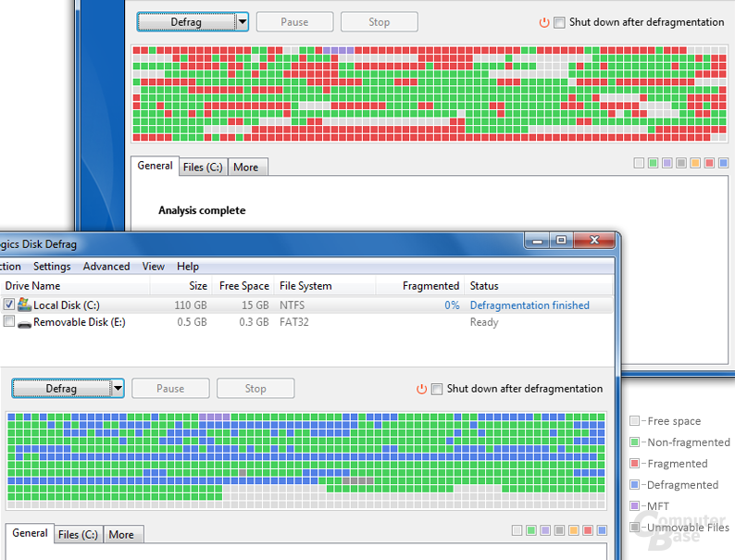
Task: Click the purple swatch in back window legend
Action: click(x=667, y=163)
